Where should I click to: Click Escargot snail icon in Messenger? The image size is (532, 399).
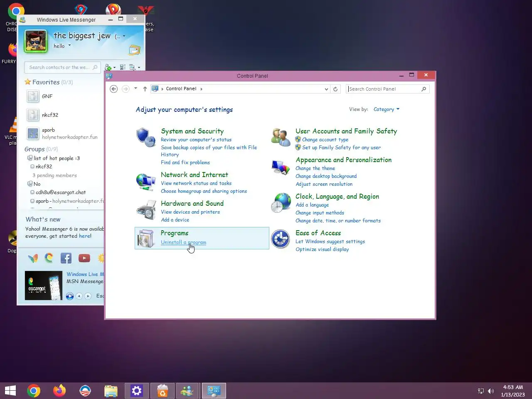click(49, 258)
